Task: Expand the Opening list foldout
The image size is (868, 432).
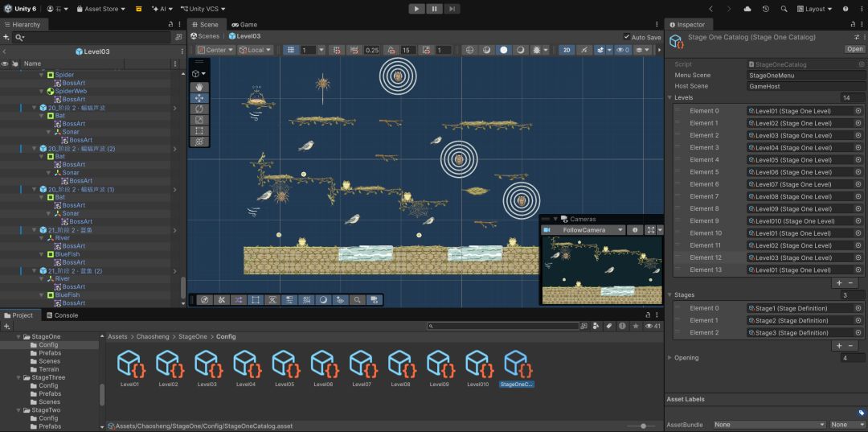Action: (x=669, y=358)
